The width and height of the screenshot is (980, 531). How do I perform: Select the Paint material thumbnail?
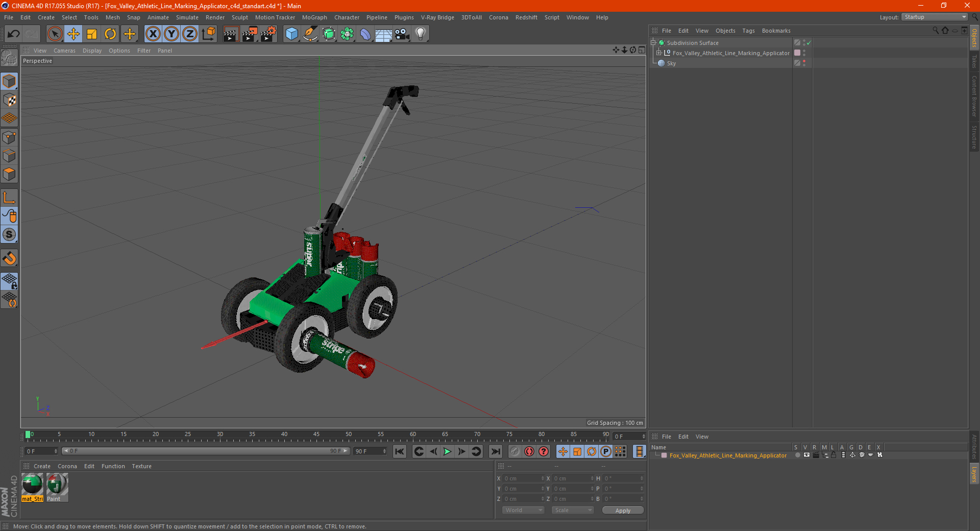click(x=57, y=487)
